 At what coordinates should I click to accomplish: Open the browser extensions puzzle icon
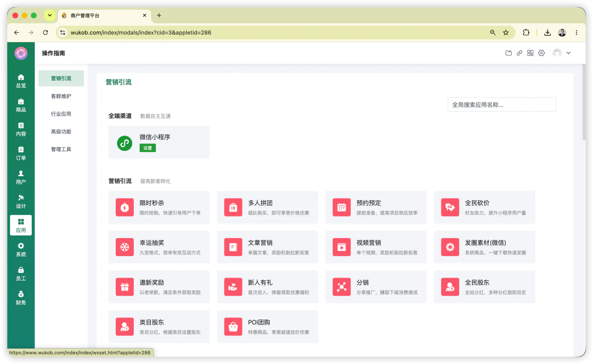[x=526, y=33]
